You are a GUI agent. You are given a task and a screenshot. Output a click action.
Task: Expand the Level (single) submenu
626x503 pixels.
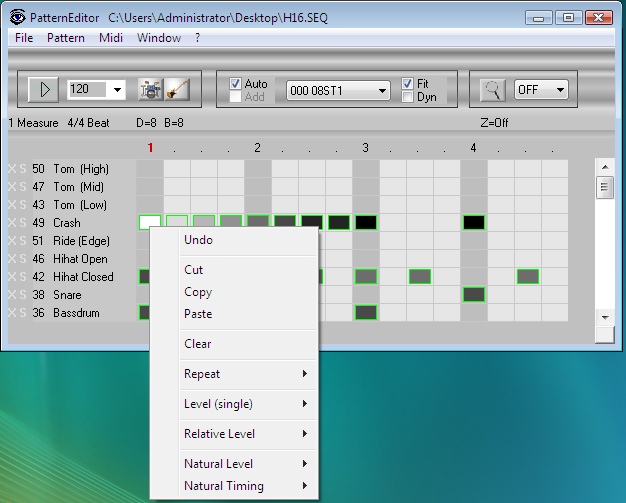click(248, 404)
